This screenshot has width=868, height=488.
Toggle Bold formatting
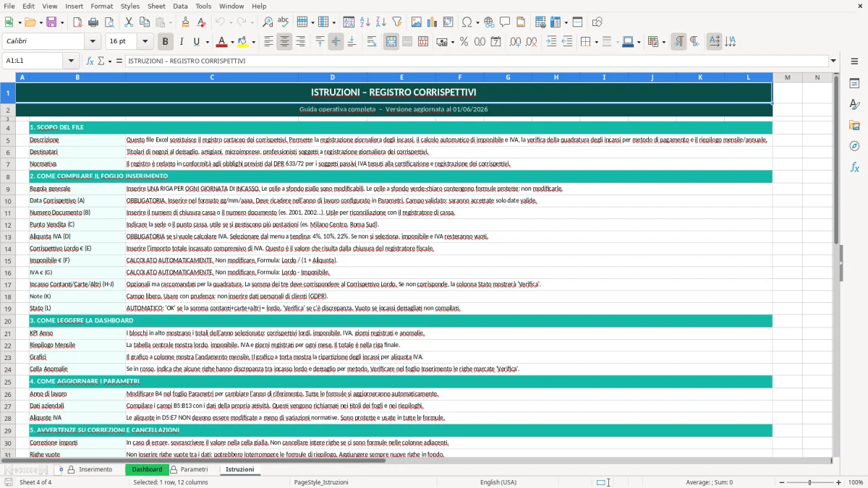[165, 42]
